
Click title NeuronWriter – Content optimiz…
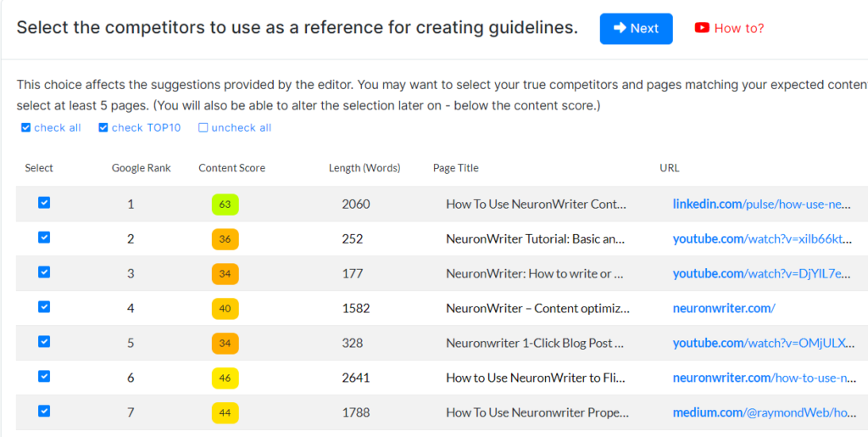click(x=537, y=309)
